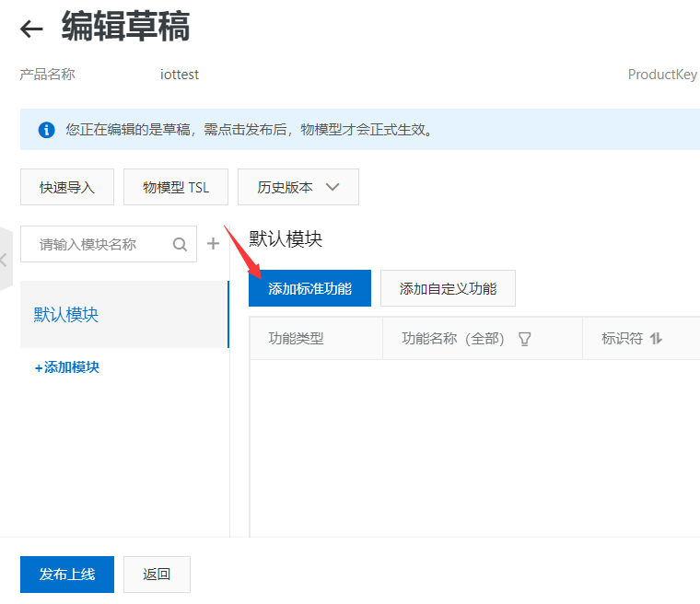Image resolution: width=700 pixels, height=604 pixels.
Task: Click the magnifier icon in the module search box
Action: click(181, 244)
